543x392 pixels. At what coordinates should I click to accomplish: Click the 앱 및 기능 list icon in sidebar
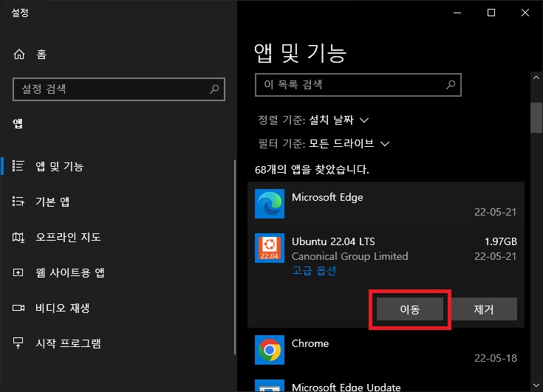coord(18,166)
